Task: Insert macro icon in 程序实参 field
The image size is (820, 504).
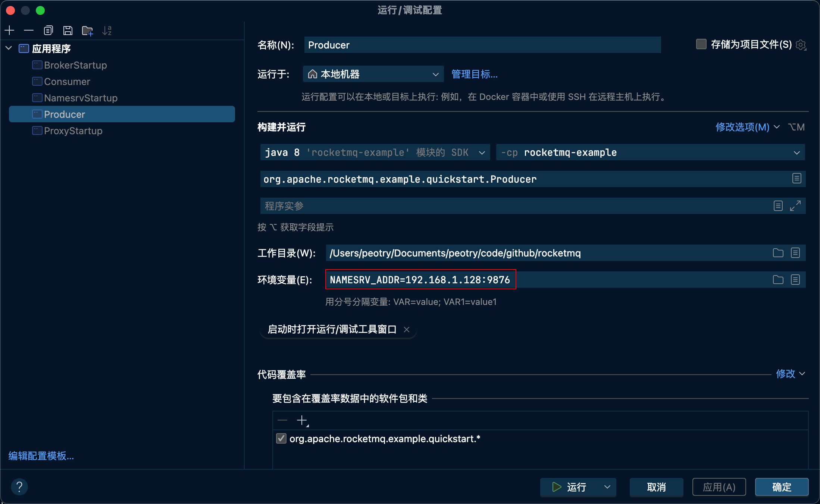Action: click(778, 206)
